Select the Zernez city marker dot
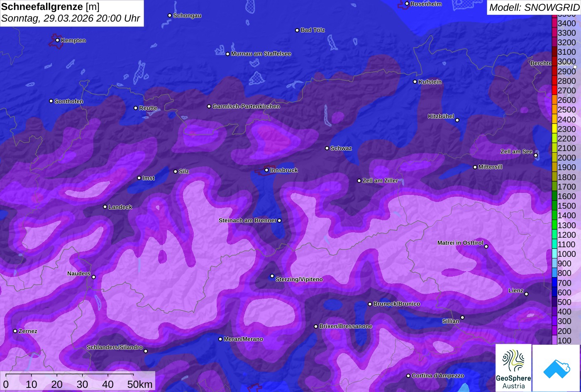Screen dimensions: 581x392 (x=15, y=331)
